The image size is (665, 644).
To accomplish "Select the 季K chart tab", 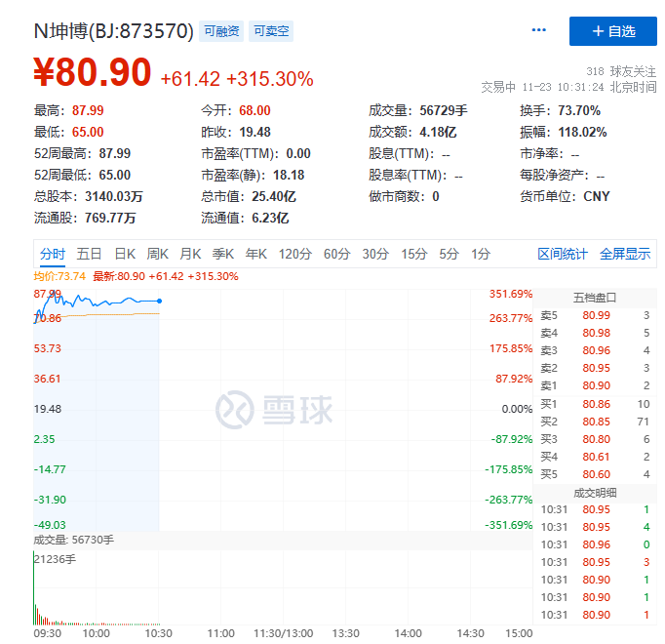I will tap(223, 254).
